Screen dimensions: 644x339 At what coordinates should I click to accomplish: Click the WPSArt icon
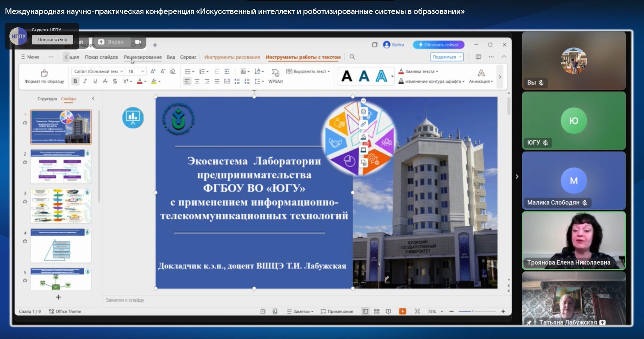275,73
